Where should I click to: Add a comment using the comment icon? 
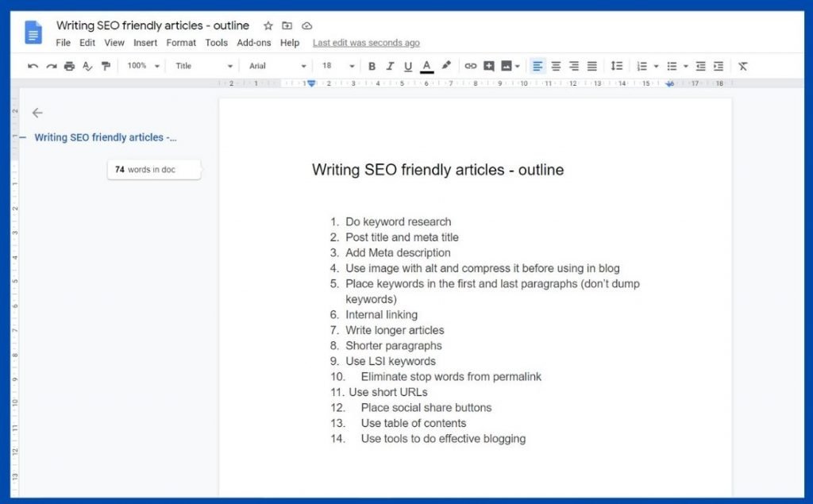click(489, 67)
